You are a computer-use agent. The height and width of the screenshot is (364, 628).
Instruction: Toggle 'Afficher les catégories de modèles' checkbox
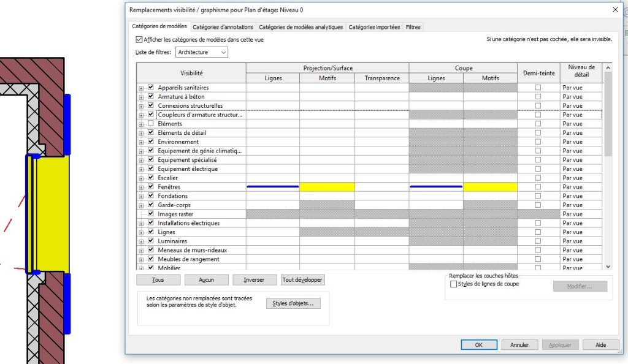coord(139,39)
